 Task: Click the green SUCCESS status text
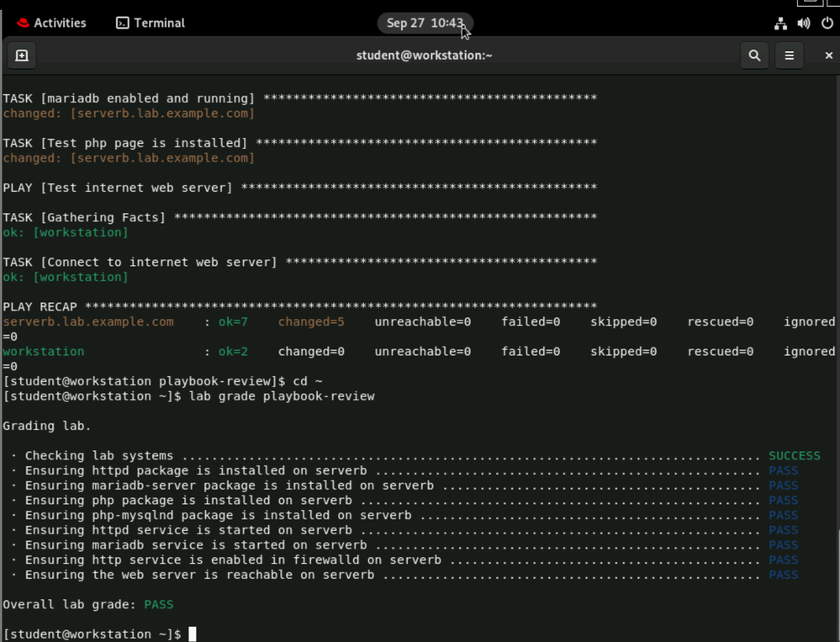[794, 455]
